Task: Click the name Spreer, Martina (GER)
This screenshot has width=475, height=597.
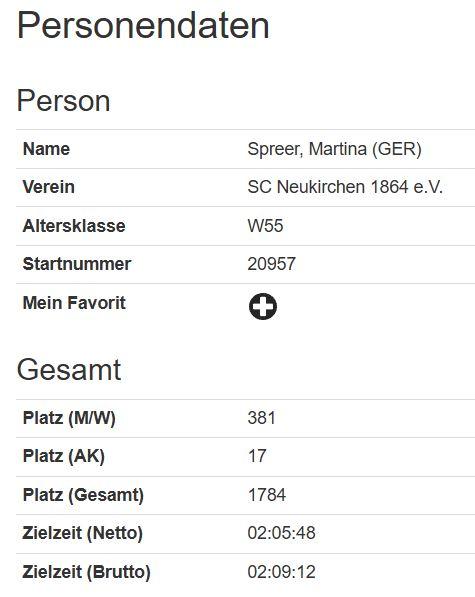Action: pyautogui.click(x=335, y=149)
